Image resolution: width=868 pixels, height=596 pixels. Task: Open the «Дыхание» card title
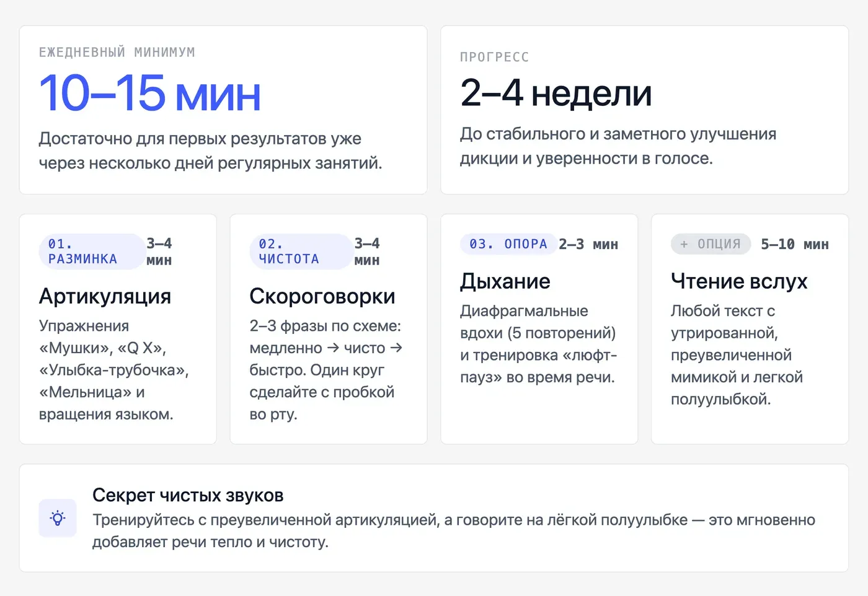(505, 281)
